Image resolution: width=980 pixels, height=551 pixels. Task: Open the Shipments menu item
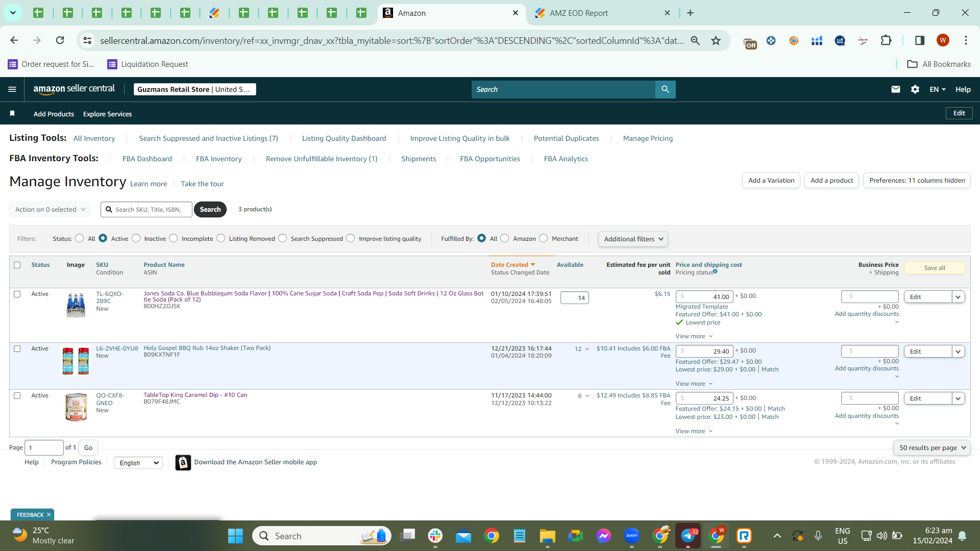[x=419, y=159]
